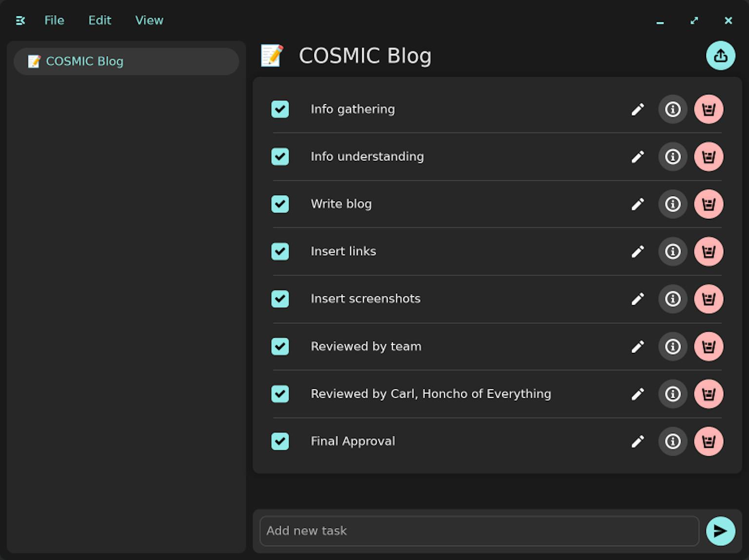Select the COSMIC Blog list in the sidebar
Screen dimensions: 749x560
coord(126,61)
